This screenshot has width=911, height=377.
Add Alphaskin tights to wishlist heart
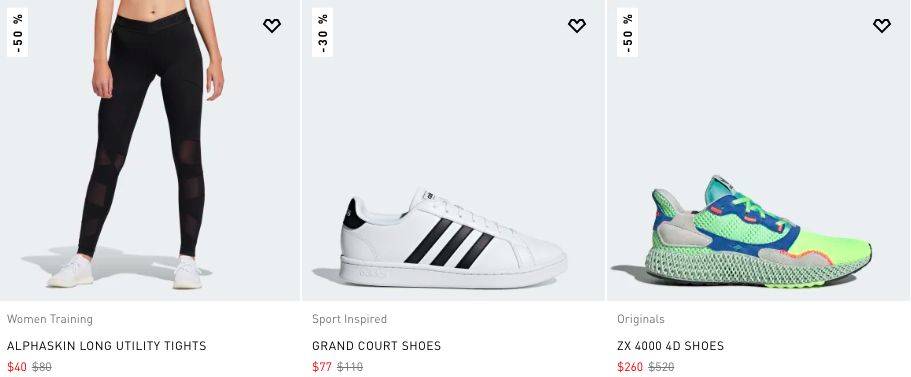click(272, 26)
